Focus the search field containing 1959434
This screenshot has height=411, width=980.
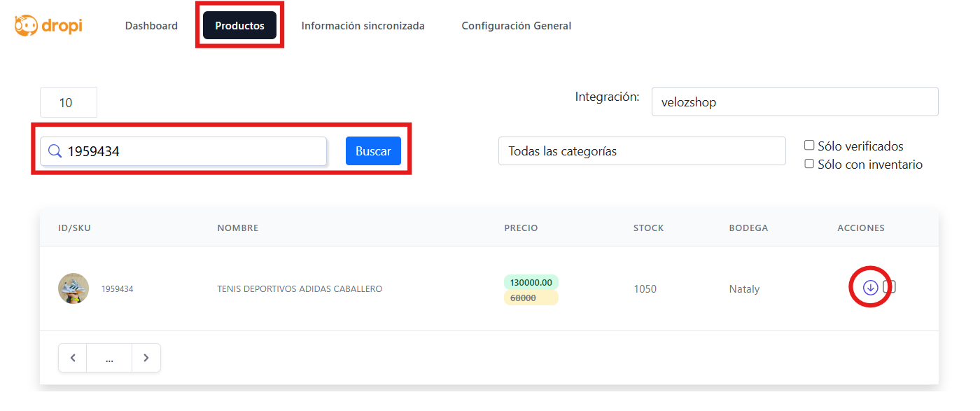point(192,151)
